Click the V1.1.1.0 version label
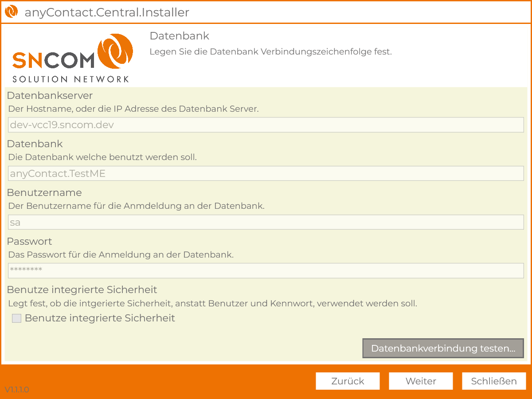Screen dimensions: 532x399 point(17,390)
